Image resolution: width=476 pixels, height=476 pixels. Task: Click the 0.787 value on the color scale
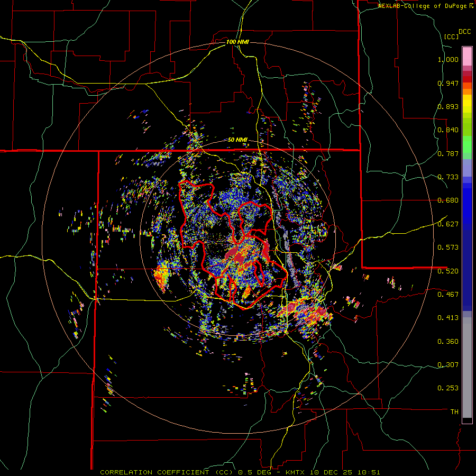point(448,153)
